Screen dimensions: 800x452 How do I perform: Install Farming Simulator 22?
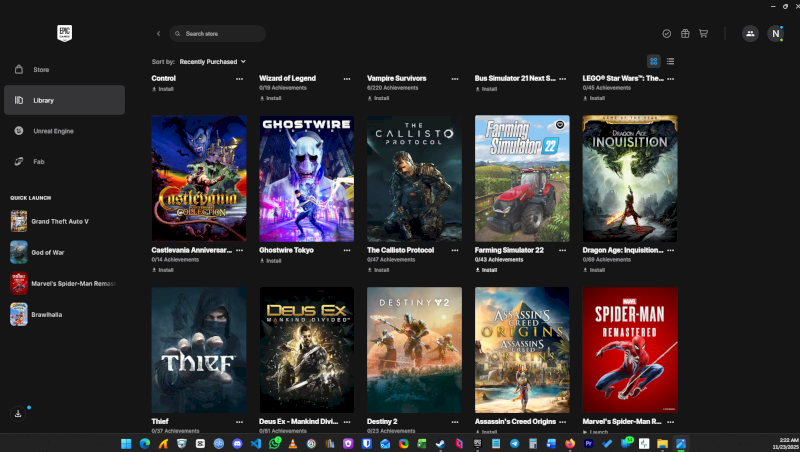coord(487,270)
